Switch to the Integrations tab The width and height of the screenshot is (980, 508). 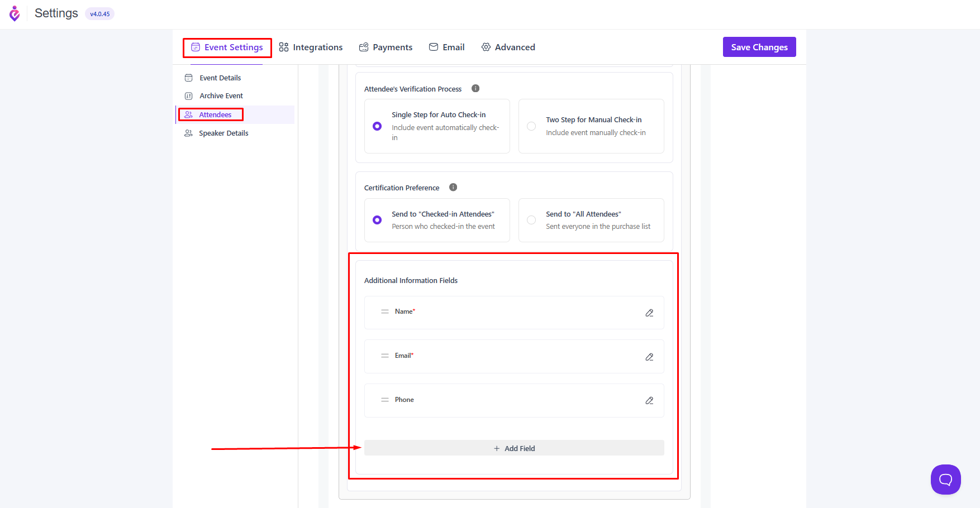(311, 47)
